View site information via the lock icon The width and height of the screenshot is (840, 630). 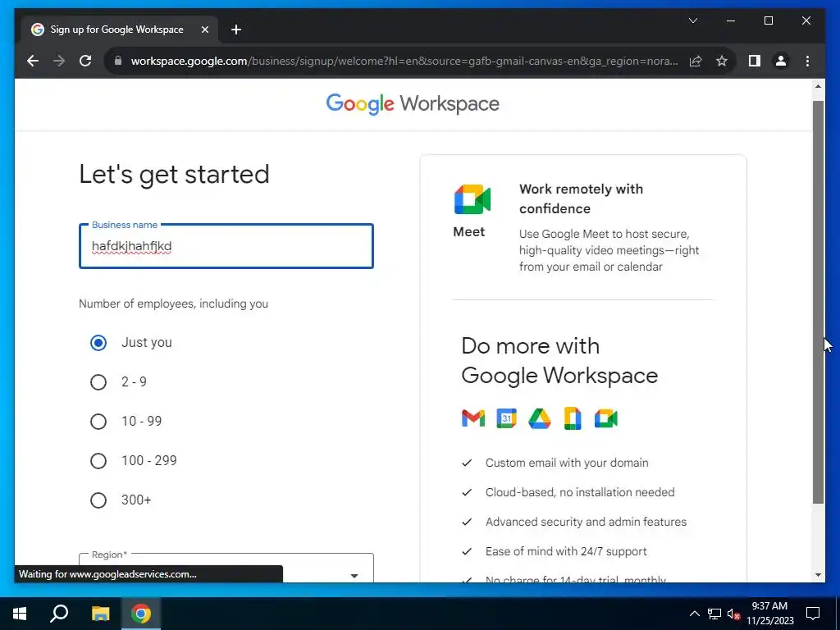click(x=118, y=61)
